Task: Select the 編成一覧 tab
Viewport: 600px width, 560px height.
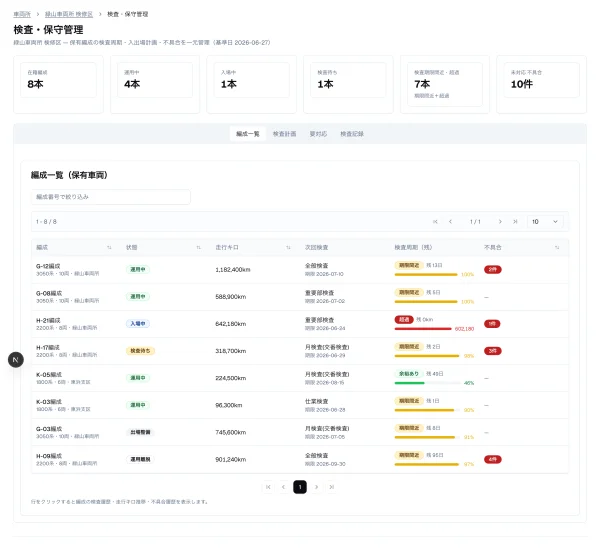Action: (248, 134)
